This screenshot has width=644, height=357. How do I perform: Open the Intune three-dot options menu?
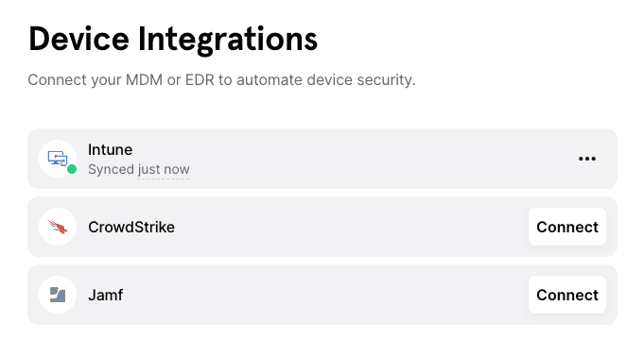(x=587, y=159)
